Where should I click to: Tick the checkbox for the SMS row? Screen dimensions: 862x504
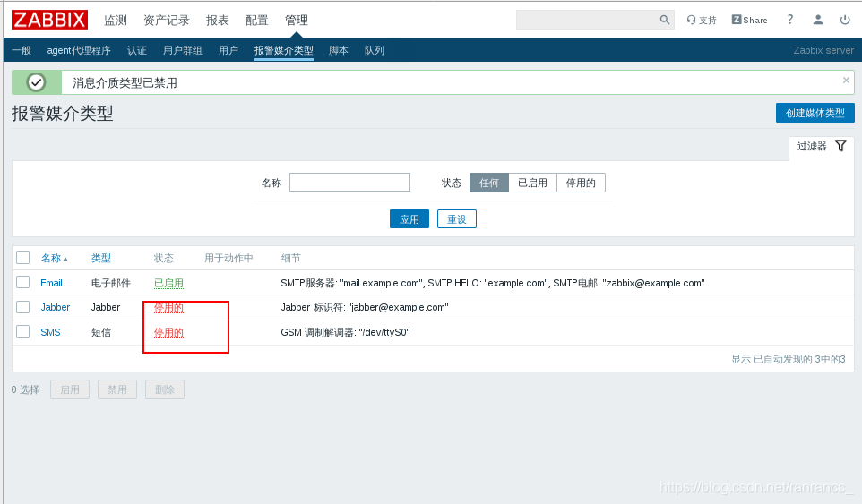tap(22, 331)
